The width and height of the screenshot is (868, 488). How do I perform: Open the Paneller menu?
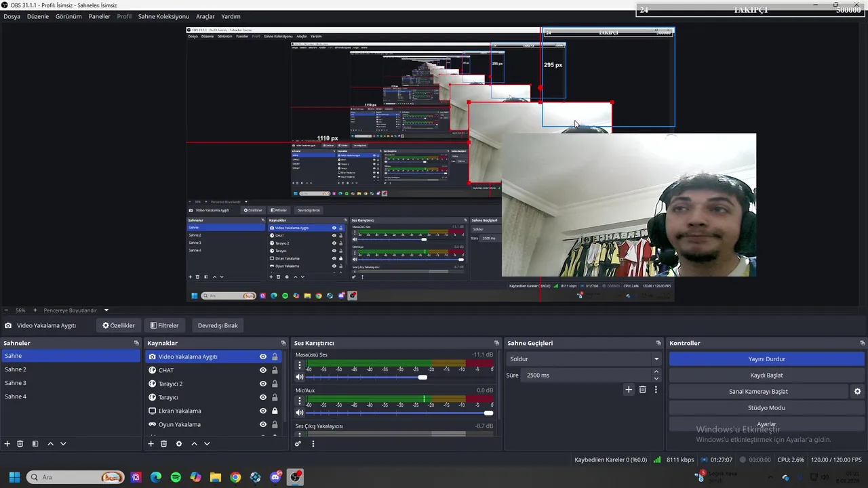[99, 16]
